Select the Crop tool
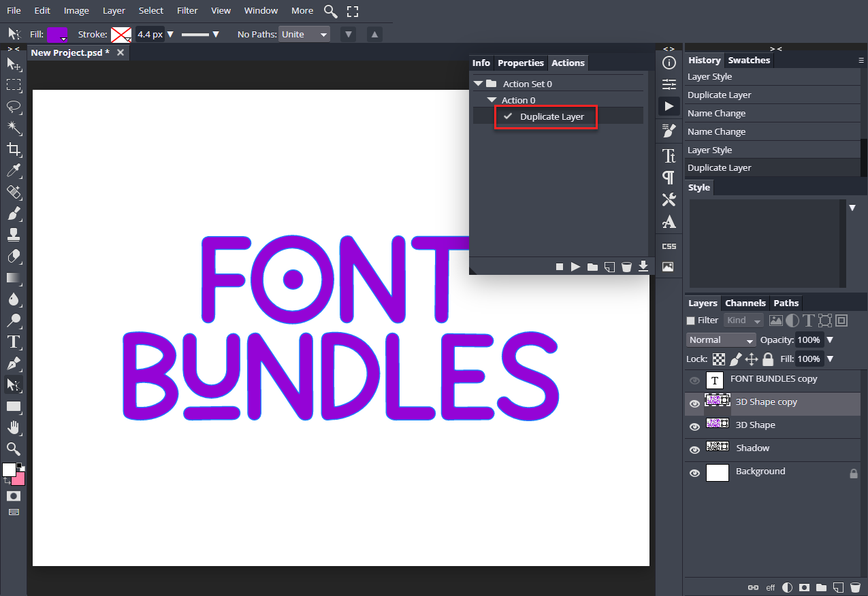The image size is (868, 596). 14,150
